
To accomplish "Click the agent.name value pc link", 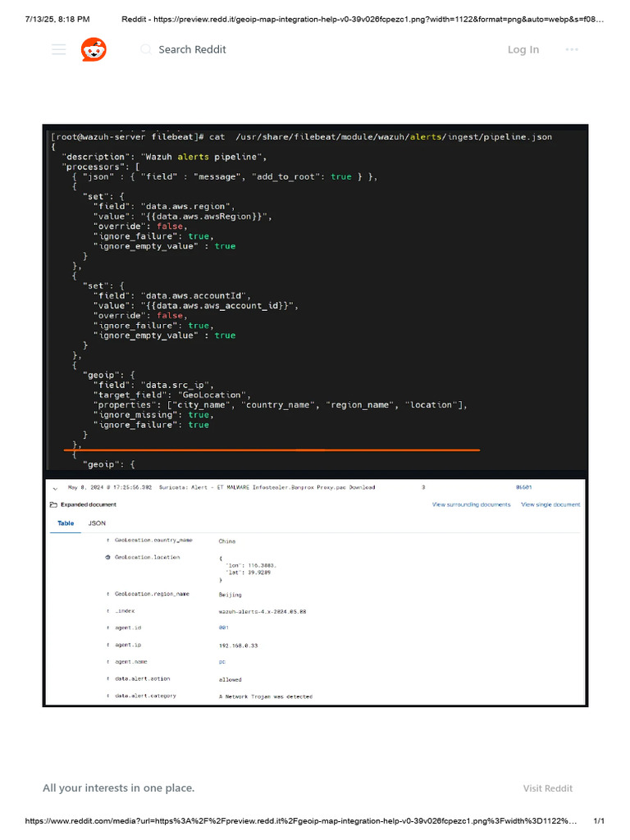I will (221, 662).
